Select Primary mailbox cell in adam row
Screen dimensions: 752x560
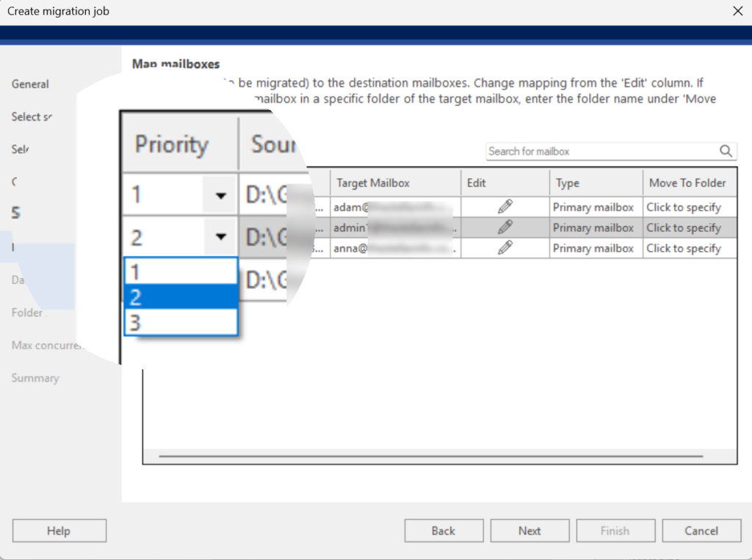pos(596,207)
